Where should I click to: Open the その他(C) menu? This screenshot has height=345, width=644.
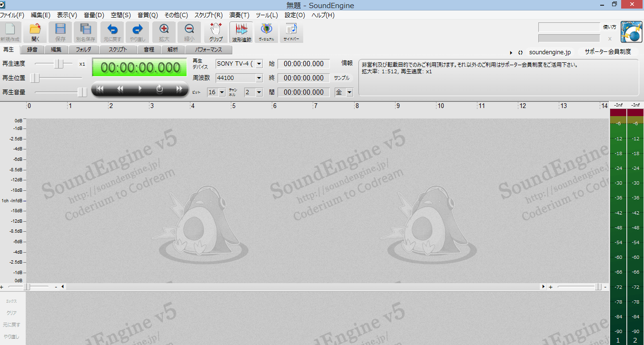pyautogui.click(x=176, y=15)
